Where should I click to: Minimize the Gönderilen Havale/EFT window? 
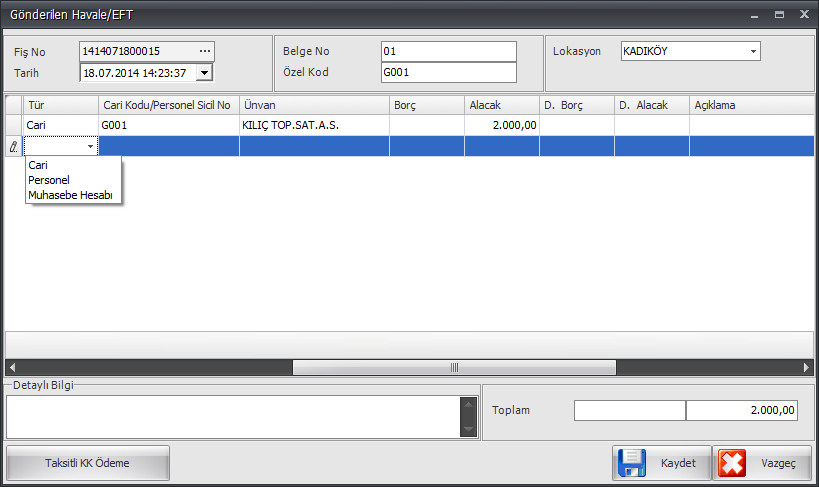point(754,15)
